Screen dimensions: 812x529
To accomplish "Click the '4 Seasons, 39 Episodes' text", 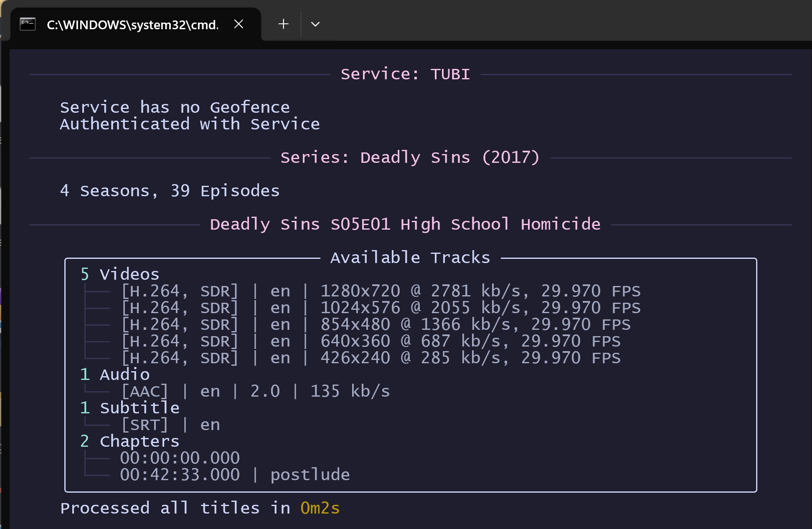I will tap(170, 191).
